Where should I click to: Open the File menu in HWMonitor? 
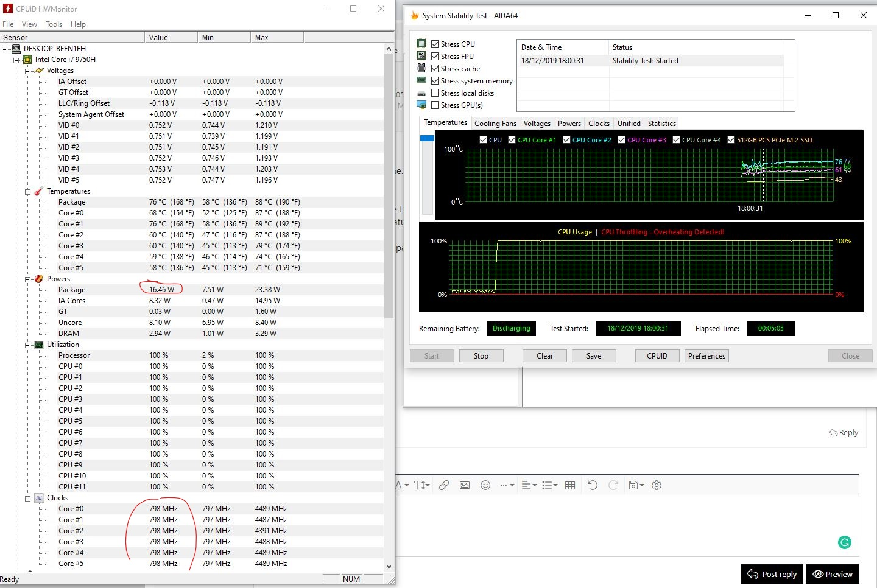pyautogui.click(x=8, y=24)
